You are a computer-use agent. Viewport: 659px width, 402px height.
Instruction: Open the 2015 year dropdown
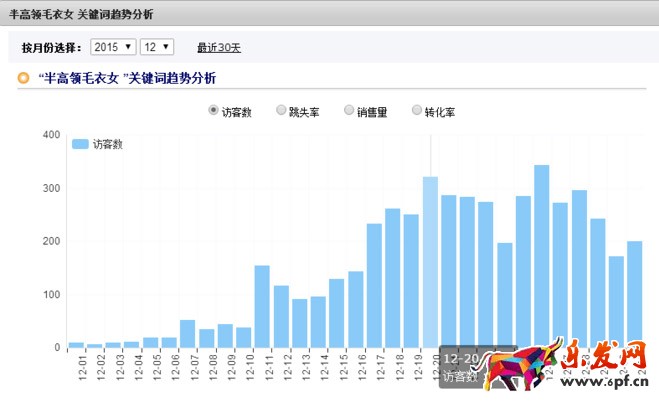coord(111,47)
